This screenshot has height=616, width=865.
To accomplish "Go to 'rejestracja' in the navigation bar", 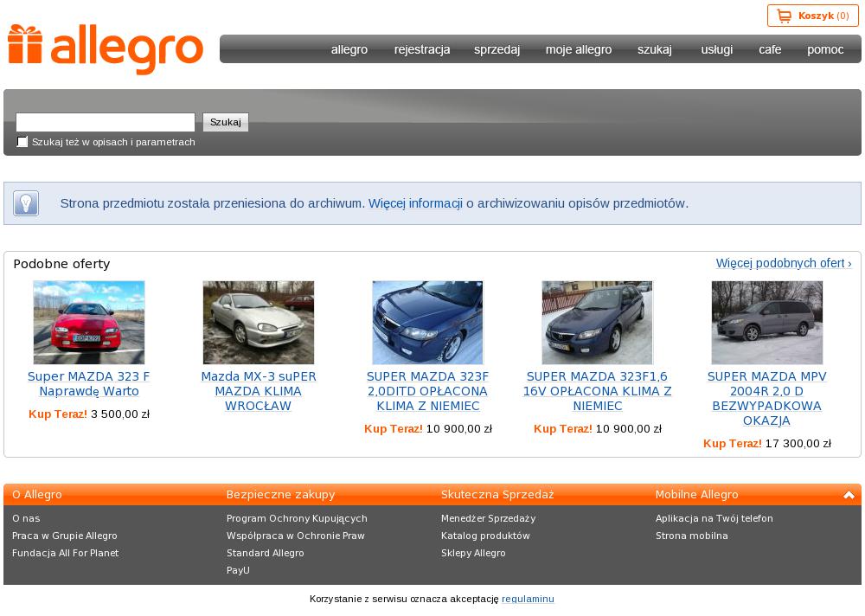I will click(x=422, y=49).
